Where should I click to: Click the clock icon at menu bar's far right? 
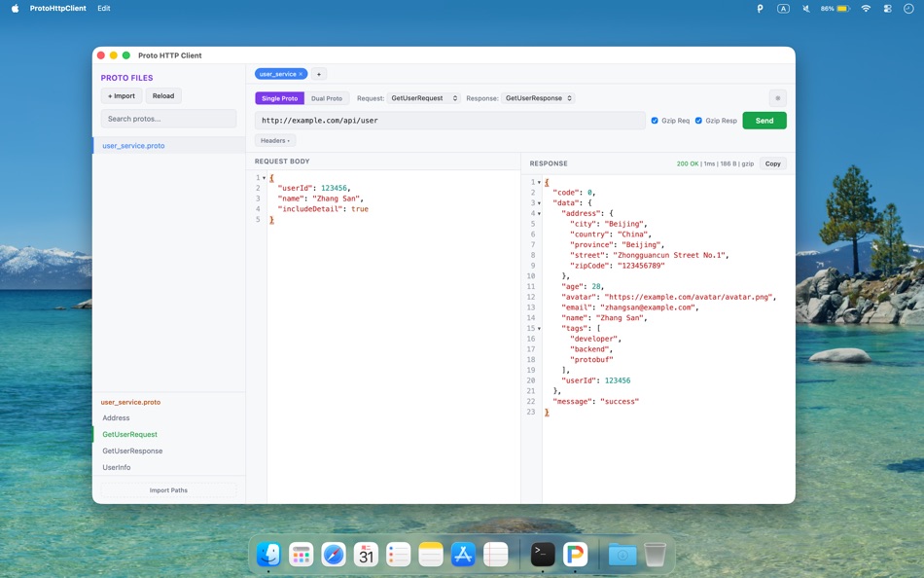click(908, 8)
